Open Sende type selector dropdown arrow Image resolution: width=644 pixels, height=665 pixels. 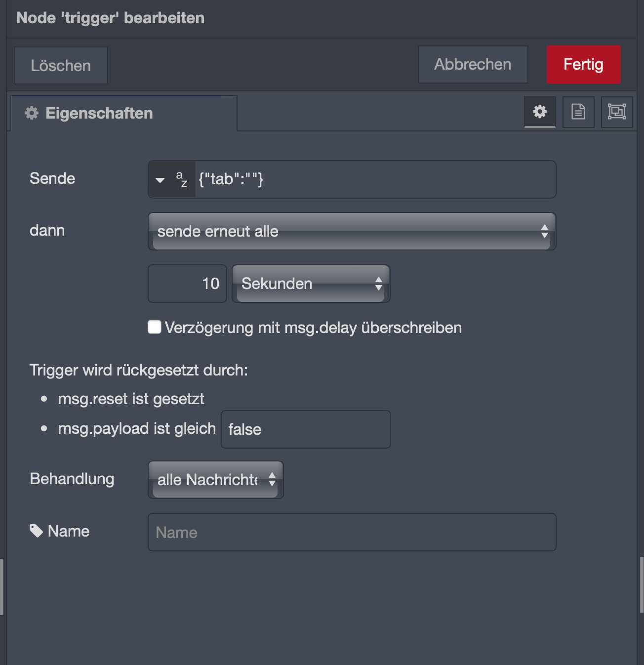160,180
